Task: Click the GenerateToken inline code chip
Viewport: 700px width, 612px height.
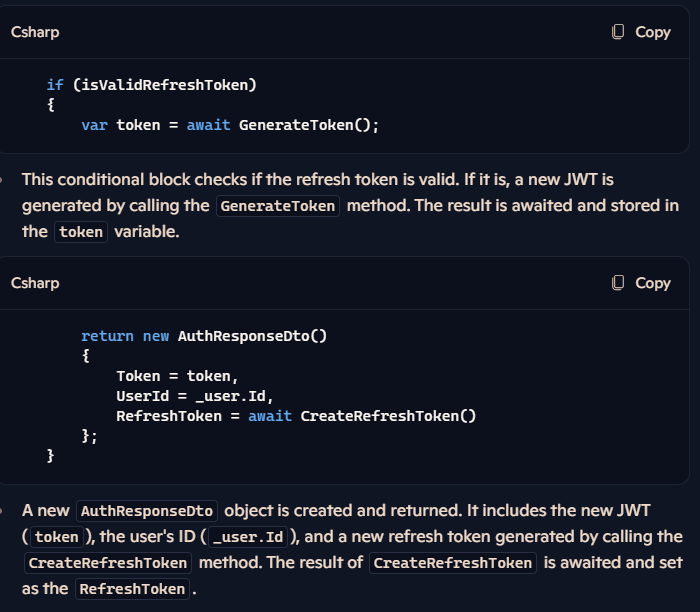Action: tap(278, 206)
